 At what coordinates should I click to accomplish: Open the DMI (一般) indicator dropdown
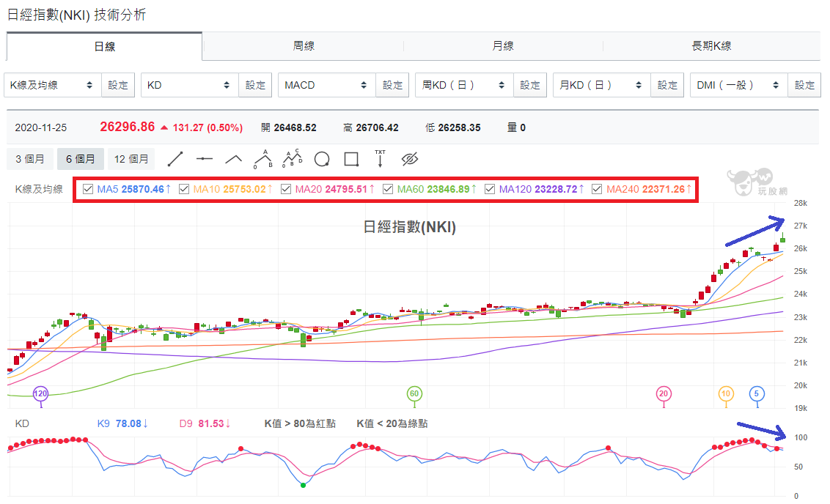739,85
